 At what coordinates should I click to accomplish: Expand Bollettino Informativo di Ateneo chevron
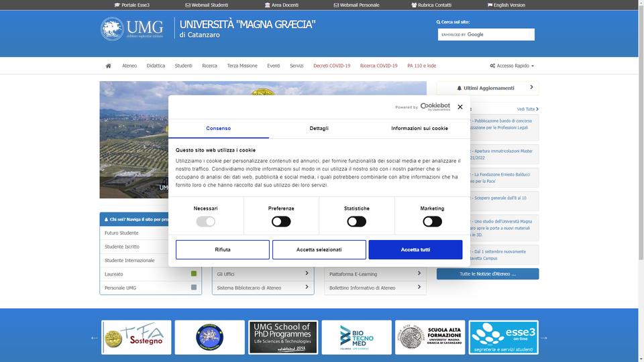click(419, 288)
